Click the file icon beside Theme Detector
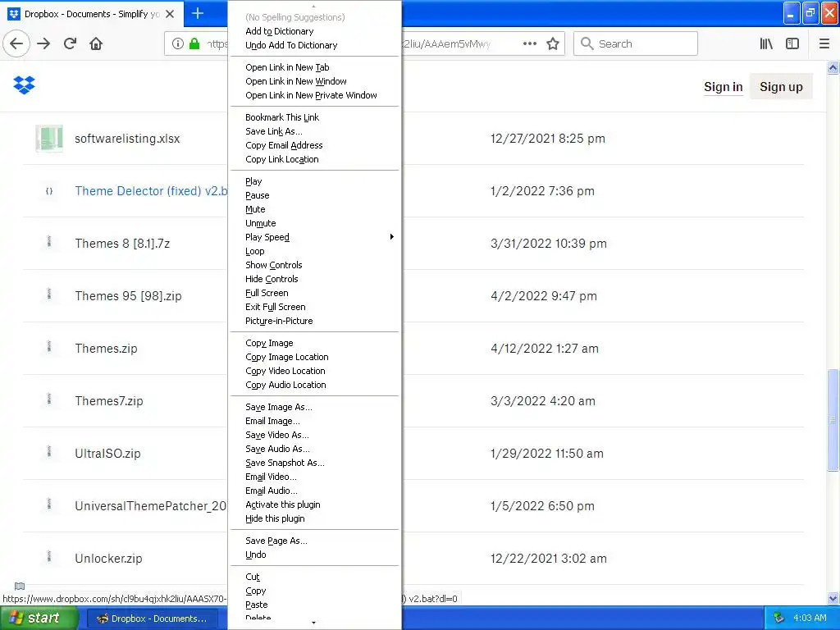The height and width of the screenshot is (630, 840). click(x=49, y=190)
